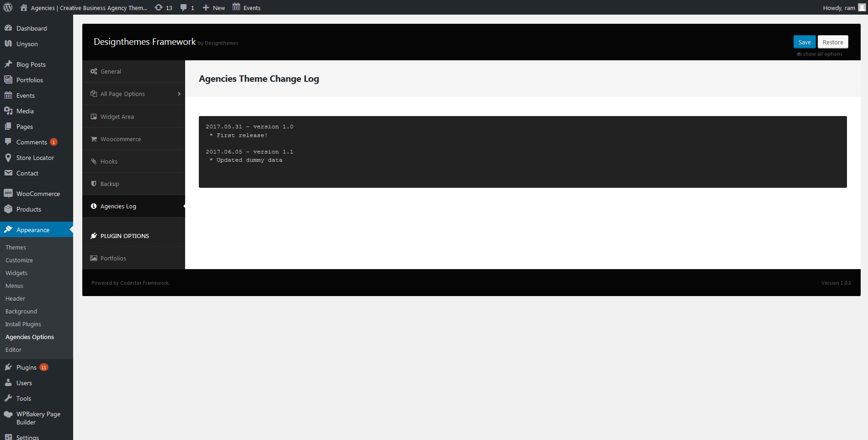The image size is (868, 440).
Task: Expand the All Page Options chevron
Action: click(x=179, y=93)
